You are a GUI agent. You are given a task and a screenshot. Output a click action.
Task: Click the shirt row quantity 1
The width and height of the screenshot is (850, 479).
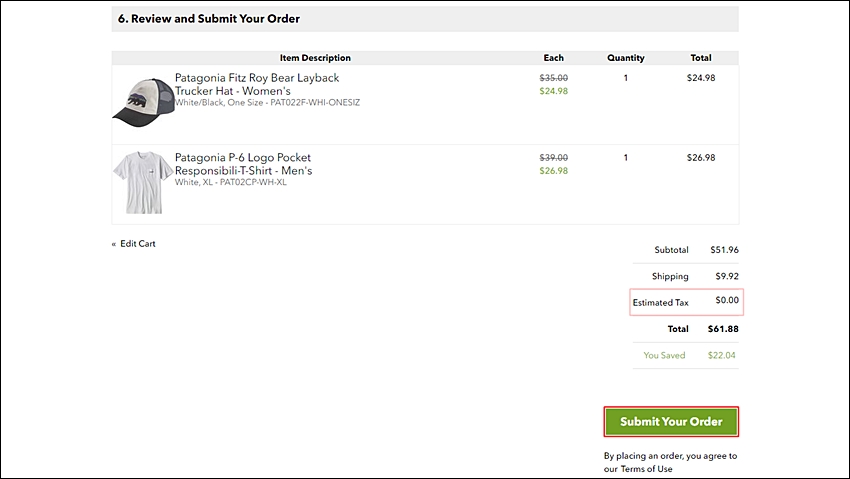pos(626,158)
